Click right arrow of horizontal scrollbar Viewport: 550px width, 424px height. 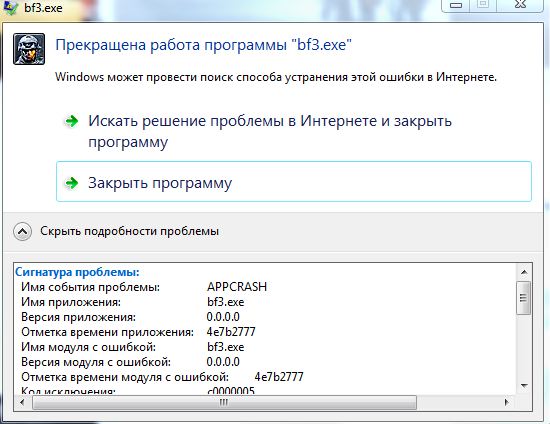click(507, 403)
